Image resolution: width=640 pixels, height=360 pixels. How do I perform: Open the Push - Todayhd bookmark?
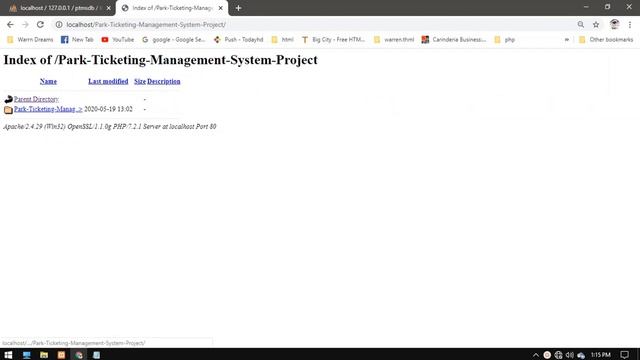[x=238, y=40]
